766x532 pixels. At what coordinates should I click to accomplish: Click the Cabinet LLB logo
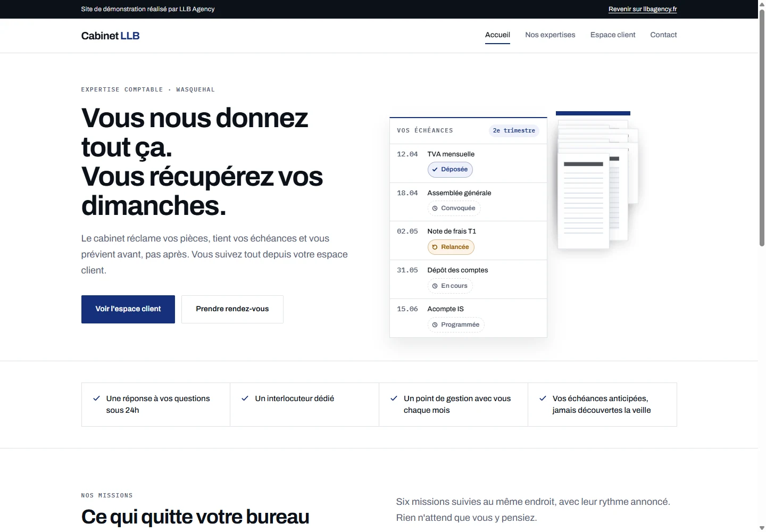pyautogui.click(x=110, y=36)
